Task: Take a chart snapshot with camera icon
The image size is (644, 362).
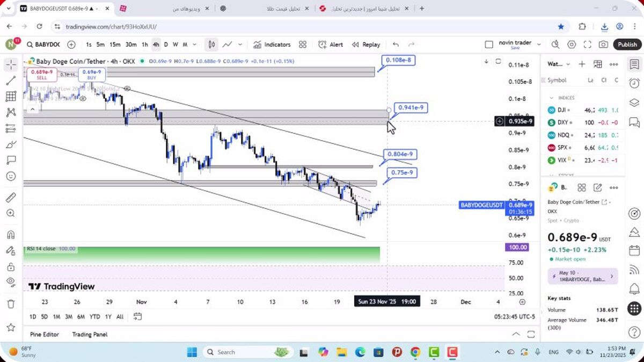Action: click(604, 45)
